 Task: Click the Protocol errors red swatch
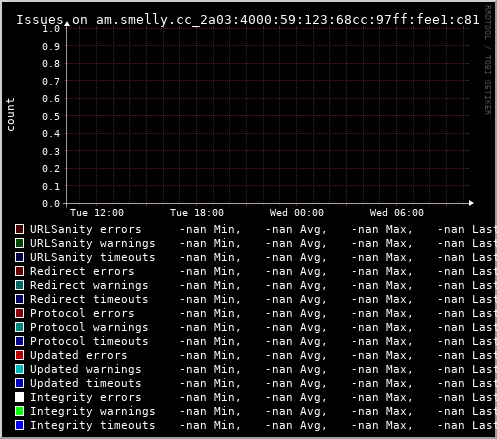pyautogui.click(x=20, y=313)
